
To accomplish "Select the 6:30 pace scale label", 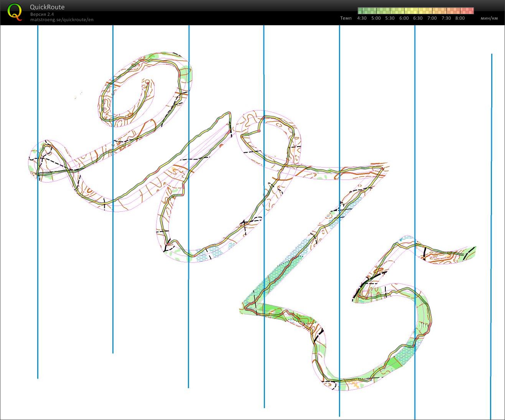I will click(418, 18).
